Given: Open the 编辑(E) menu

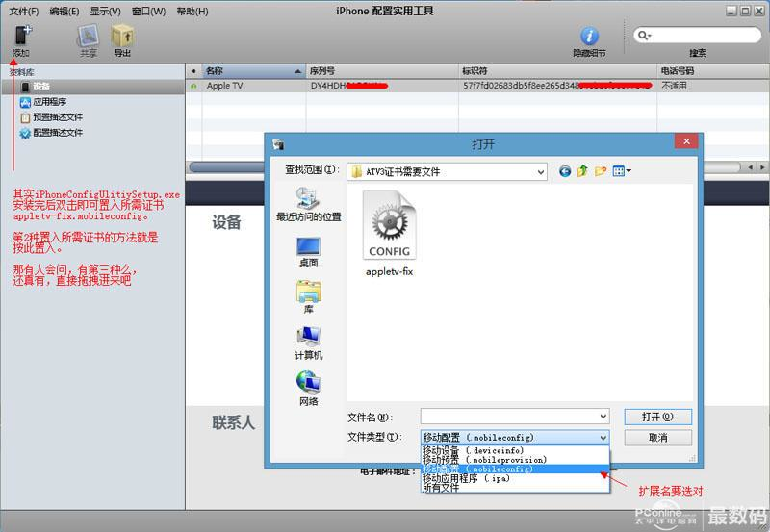Looking at the screenshot, I should pos(64,11).
